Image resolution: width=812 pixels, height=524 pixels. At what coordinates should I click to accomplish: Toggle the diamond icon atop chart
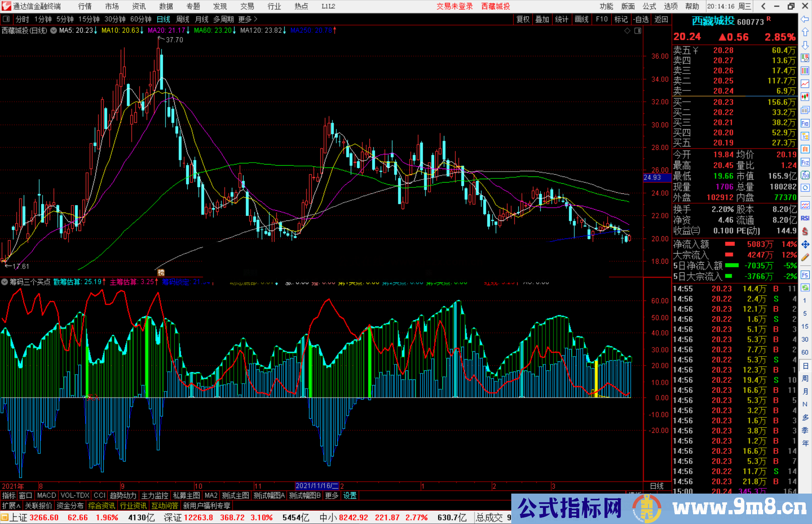(x=627, y=31)
